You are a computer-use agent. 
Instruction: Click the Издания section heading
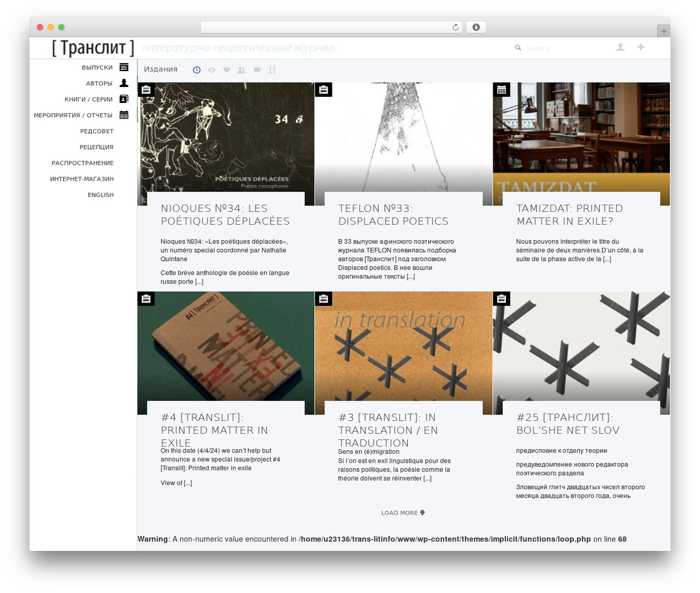tap(161, 69)
